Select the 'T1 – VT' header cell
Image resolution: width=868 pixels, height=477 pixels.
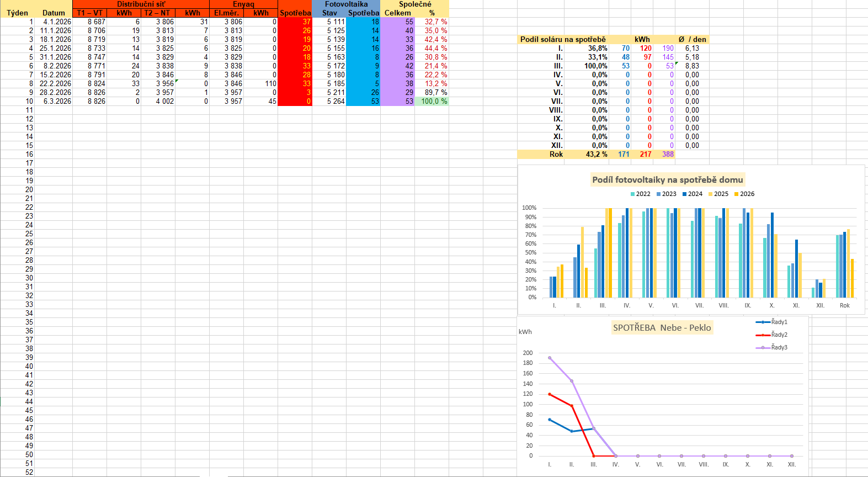pos(89,13)
